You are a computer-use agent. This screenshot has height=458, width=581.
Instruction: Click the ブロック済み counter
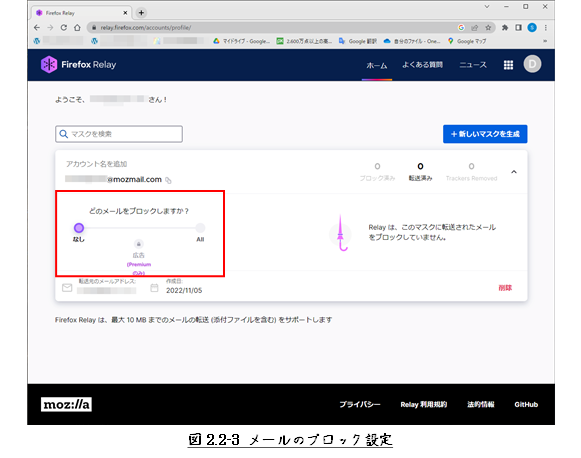377,172
